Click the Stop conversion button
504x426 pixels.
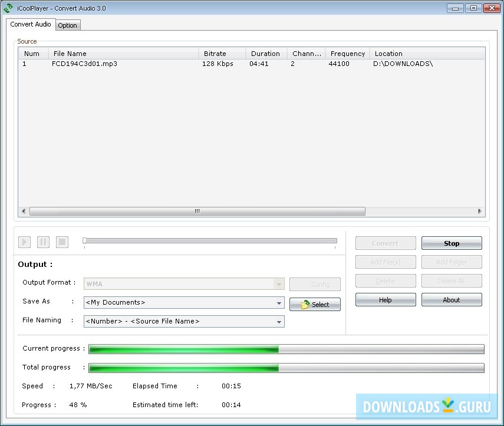click(452, 243)
